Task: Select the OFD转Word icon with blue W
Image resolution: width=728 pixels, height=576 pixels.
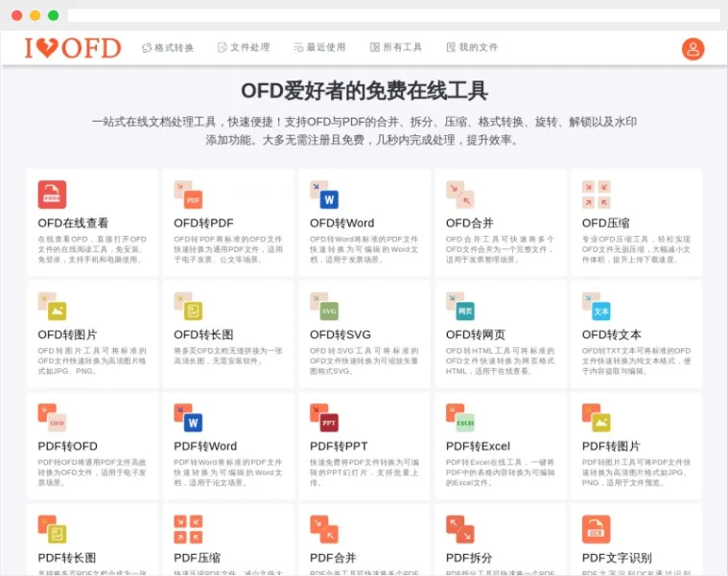Action: click(x=324, y=195)
